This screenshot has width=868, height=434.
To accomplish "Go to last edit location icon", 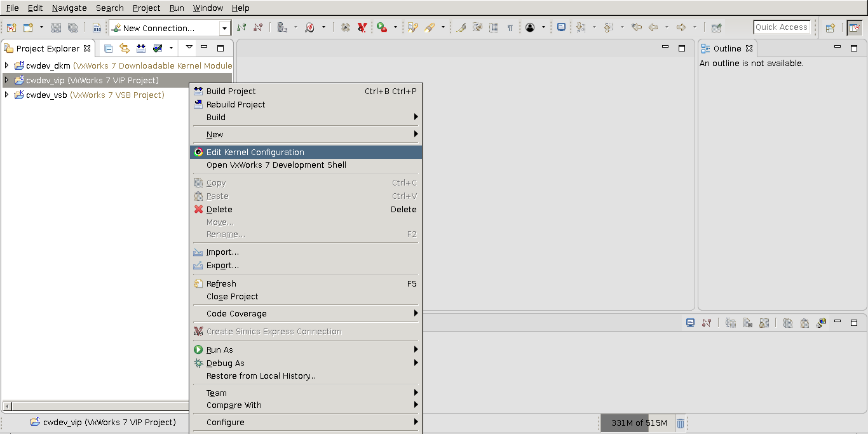I will pos(637,27).
